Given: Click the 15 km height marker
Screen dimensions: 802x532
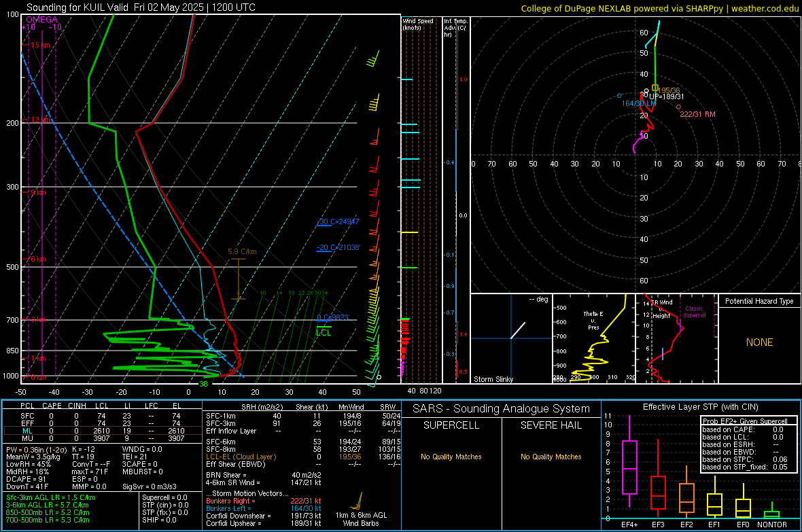Looking at the screenshot, I should click(x=40, y=45).
